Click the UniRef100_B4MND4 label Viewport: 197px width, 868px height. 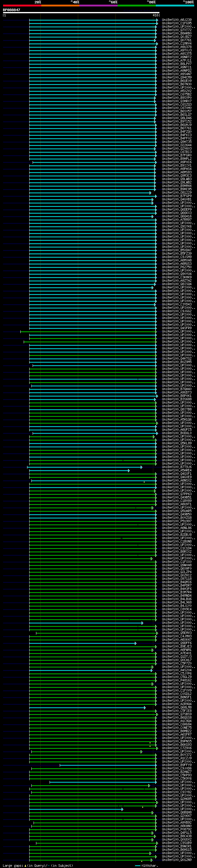(177, 595)
